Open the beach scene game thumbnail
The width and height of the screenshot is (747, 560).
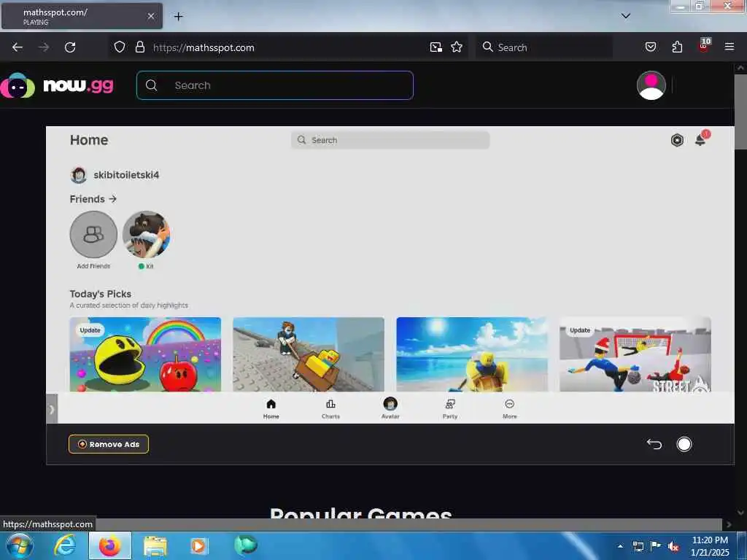(472, 354)
